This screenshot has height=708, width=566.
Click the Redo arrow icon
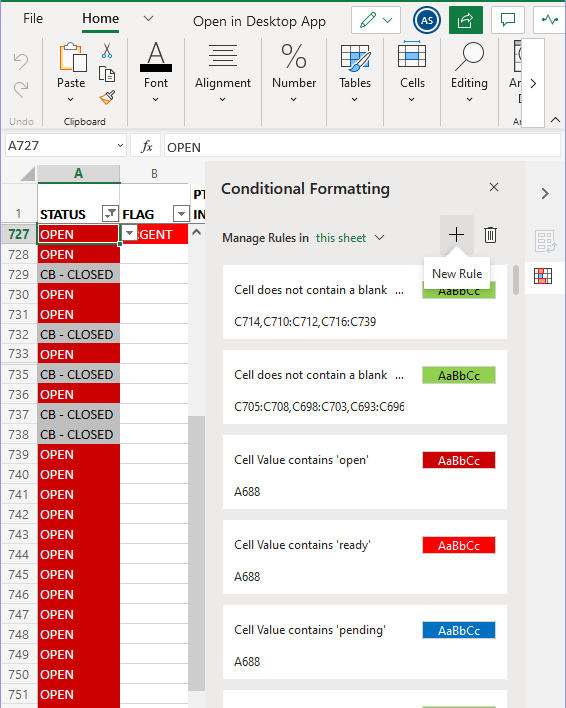point(21,89)
